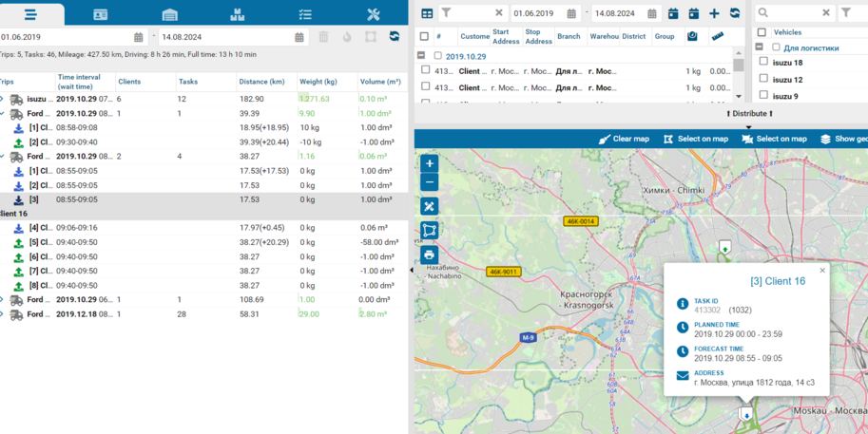868x434 pixels.
Task: Switch to the task checklist tab
Action: click(x=305, y=14)
